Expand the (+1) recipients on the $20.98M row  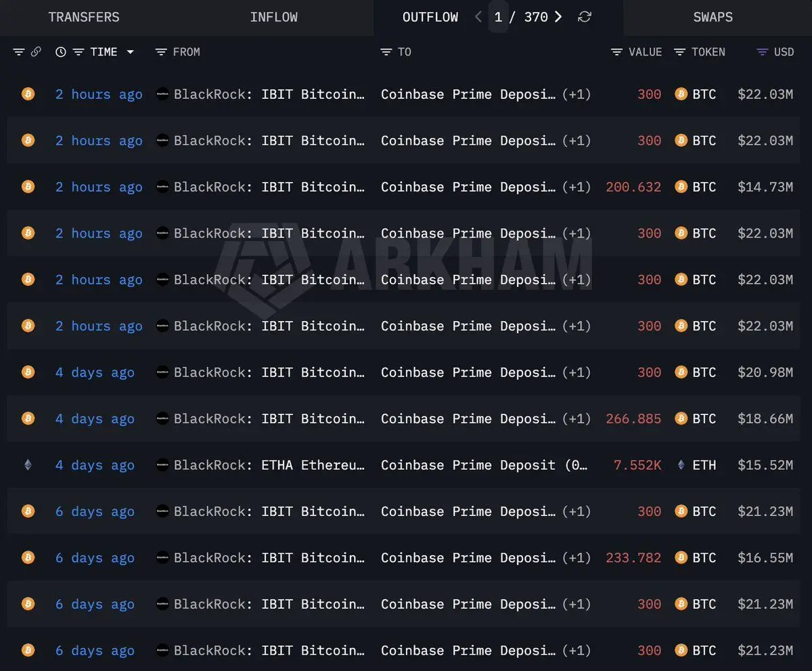tap(577, 373)
